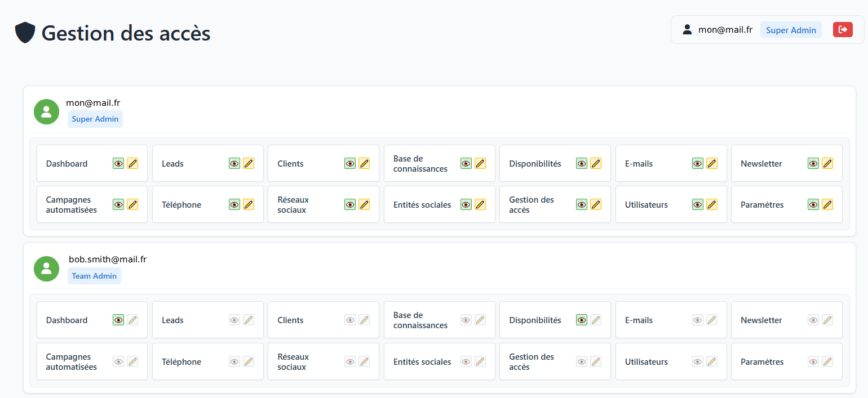Image resolution: width=868 pixels, height=398 pixels.
Task: Enable view access for bob.smith's Gestion des accès
Action: point(582,361)
